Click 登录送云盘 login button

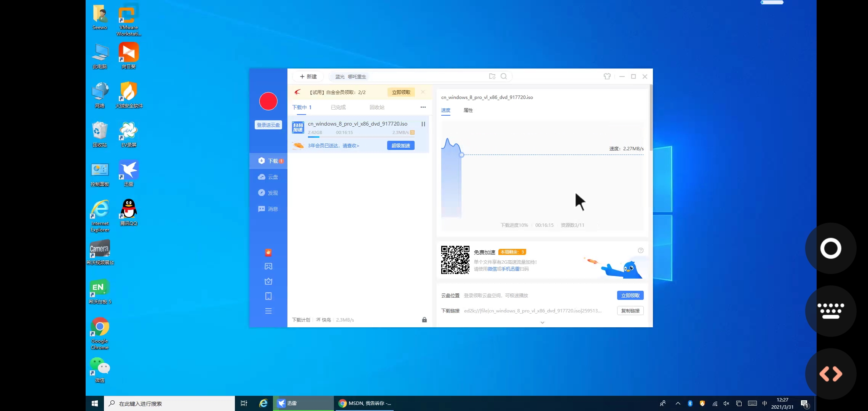click(268, 125)
